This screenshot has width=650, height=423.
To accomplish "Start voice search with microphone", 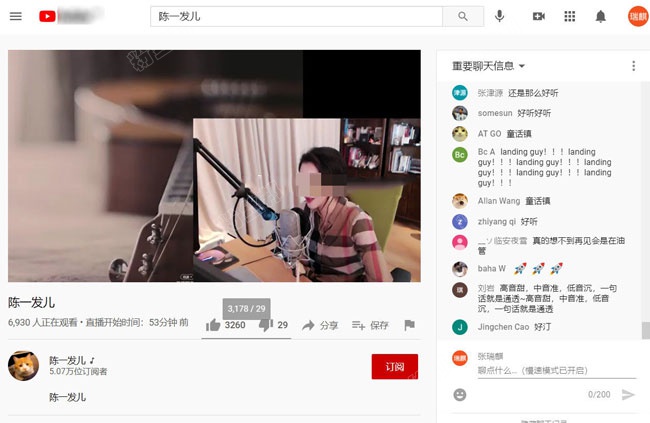I will [x=500, y=17].
